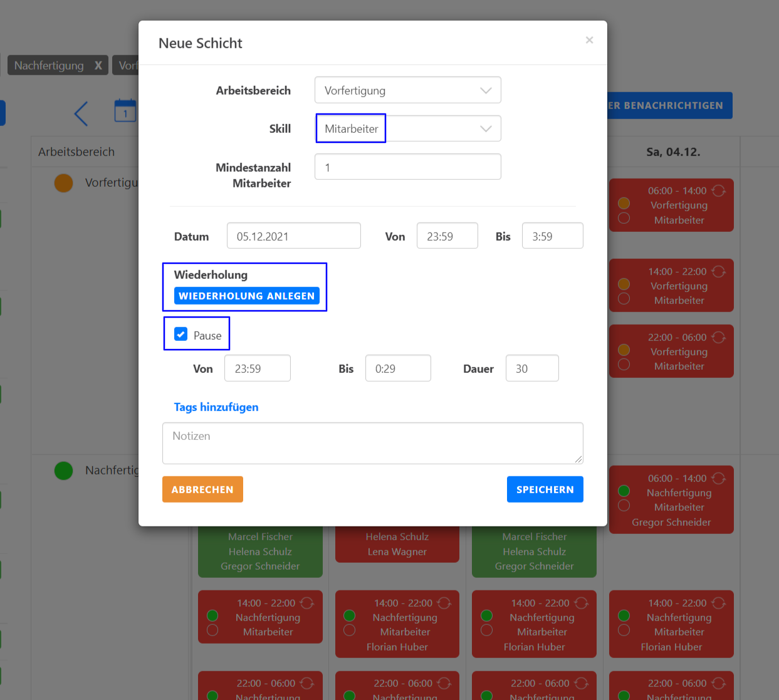Click repeat icon on Sa 22:00 - 06:00 Vorfertigung shift
This screenshot has height=700, width=779.
(x=718, y=337)
